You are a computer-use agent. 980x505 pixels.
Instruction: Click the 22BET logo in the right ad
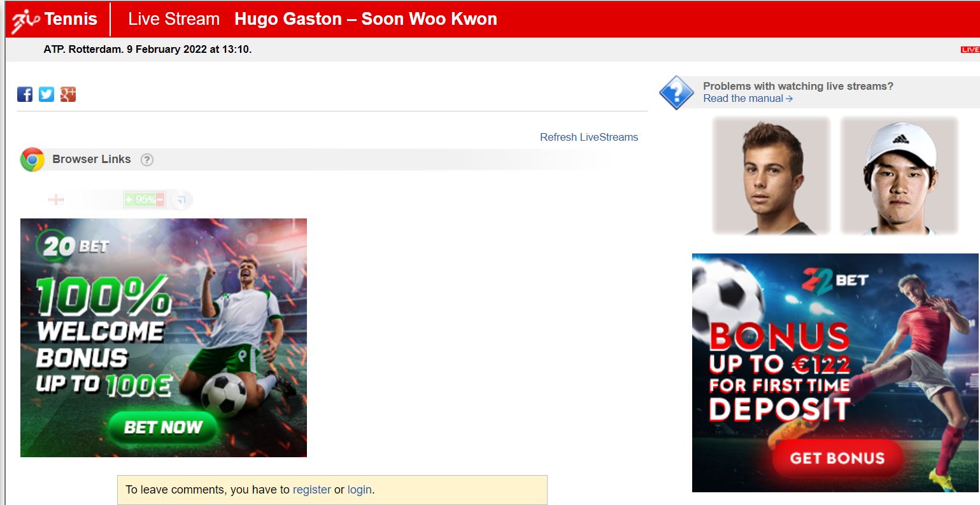[x=835, y=280]
